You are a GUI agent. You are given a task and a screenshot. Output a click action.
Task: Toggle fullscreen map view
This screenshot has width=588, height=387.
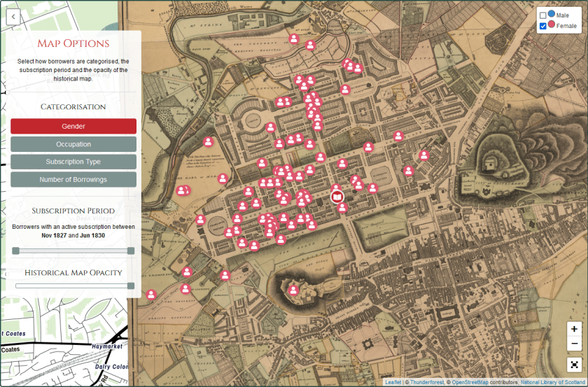tap(574, 364)
